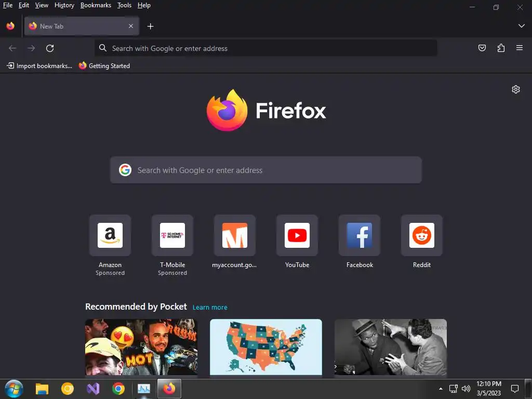
Task: Go back one page
Action: pyautogui.click(x=12, y=48)
